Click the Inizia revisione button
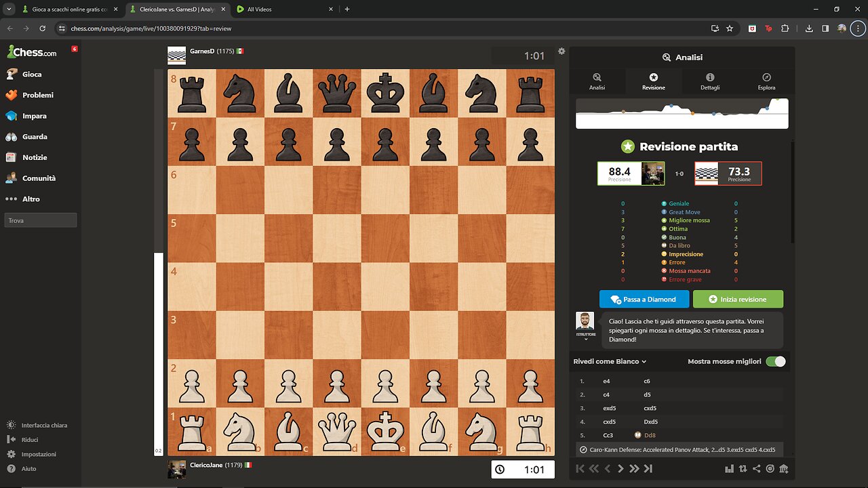The height and width of the screenshot is (488, 868). (738, 299)
